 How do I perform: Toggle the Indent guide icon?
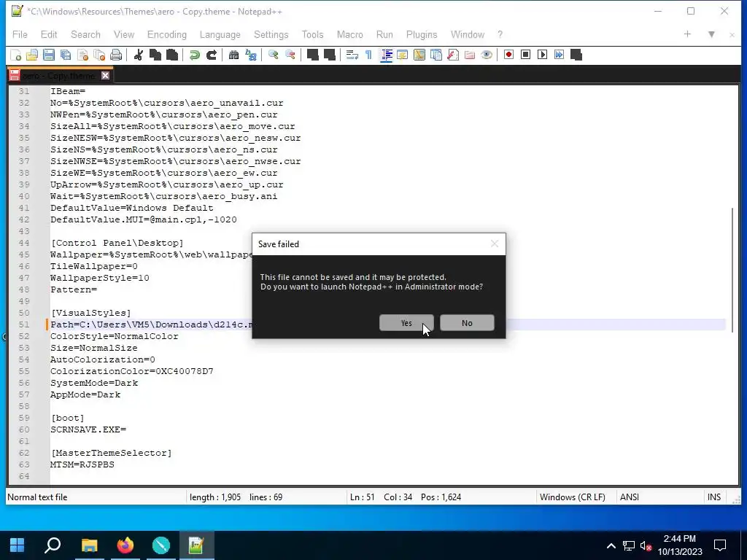pos(386,55)
